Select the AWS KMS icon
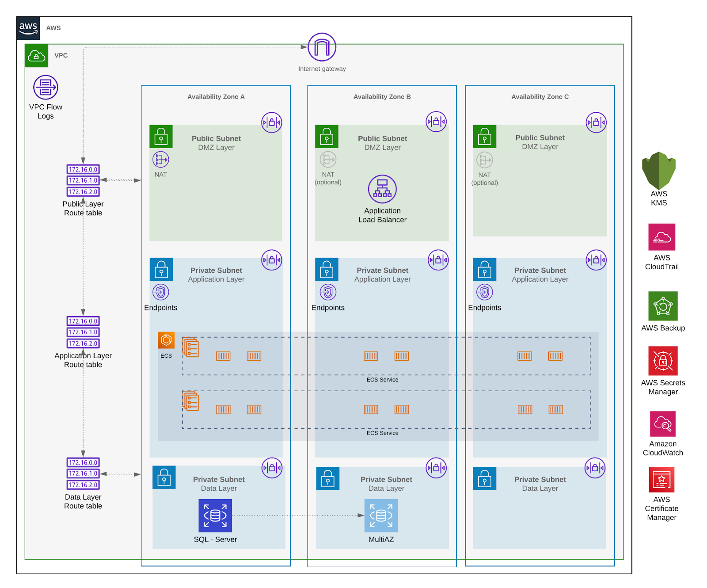This screenshot has height=588, width=707. [659, 171]
